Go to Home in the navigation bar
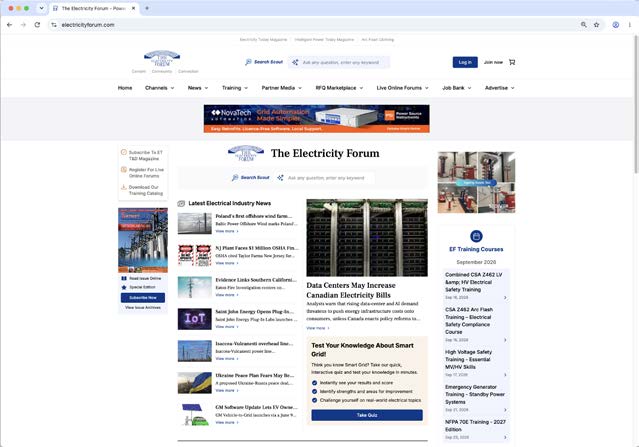 (125, 88)
